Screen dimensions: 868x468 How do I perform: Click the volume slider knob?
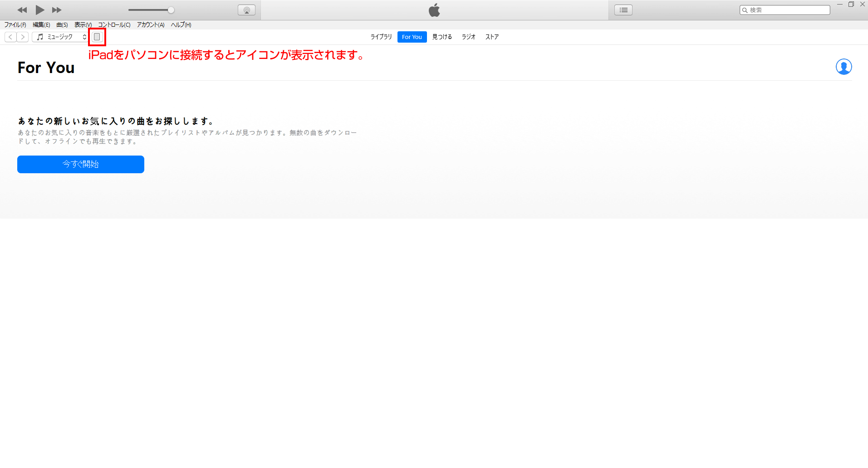171,10
